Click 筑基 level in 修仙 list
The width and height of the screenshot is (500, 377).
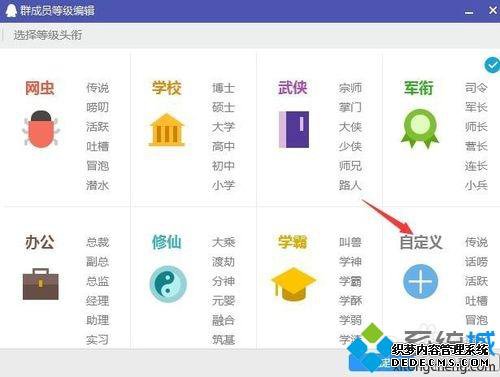tap(223, 340)
